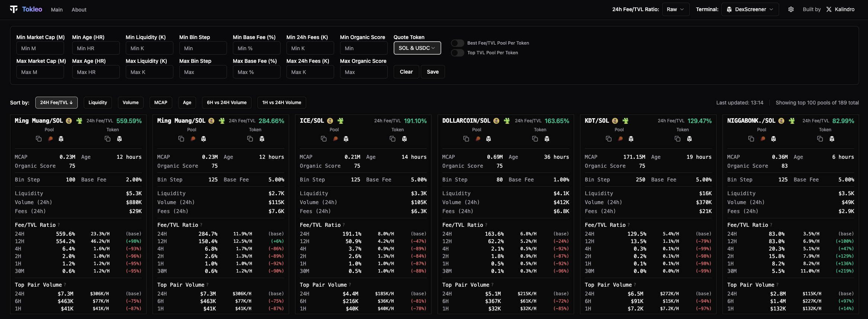Go to the Main page
868x319 pixels.
coord(57,10)
